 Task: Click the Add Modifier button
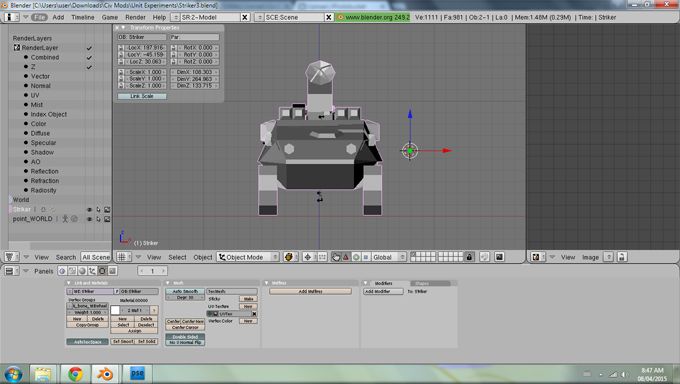coord(383,292)
